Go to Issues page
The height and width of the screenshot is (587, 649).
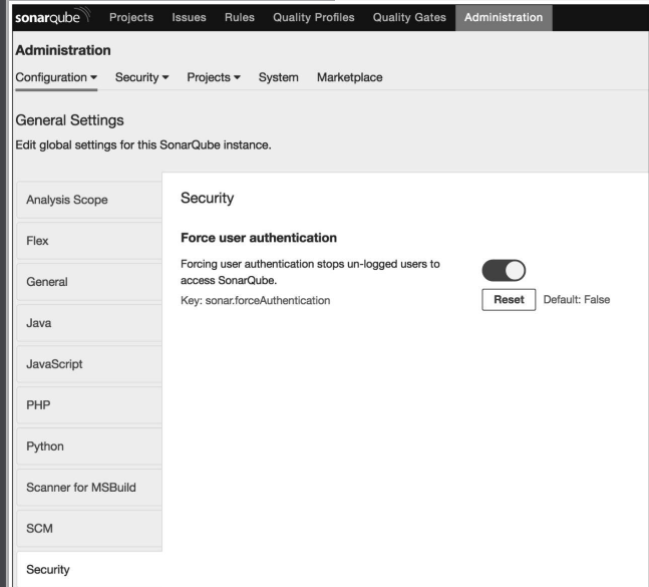pyautogui.click(x=189, y=17)
